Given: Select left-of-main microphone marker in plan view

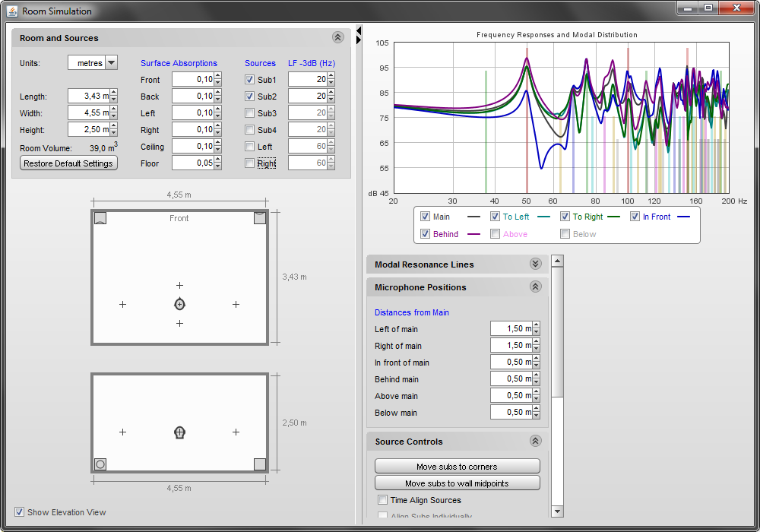Looking at the screenshot, I should 122,304.
